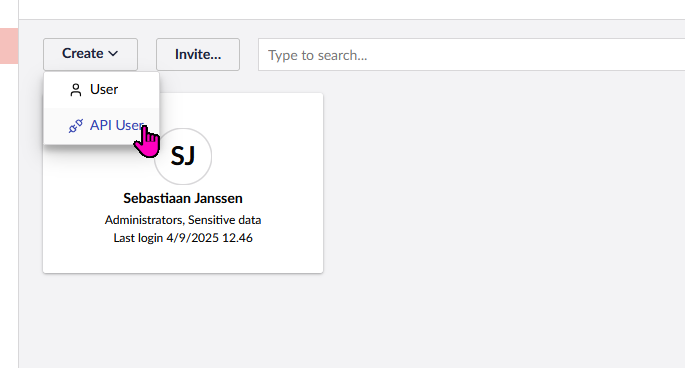Image resolution: width=685 pixels, height=368 pixels.
Task: Click the SJ avatar circle
Action: 183,156
